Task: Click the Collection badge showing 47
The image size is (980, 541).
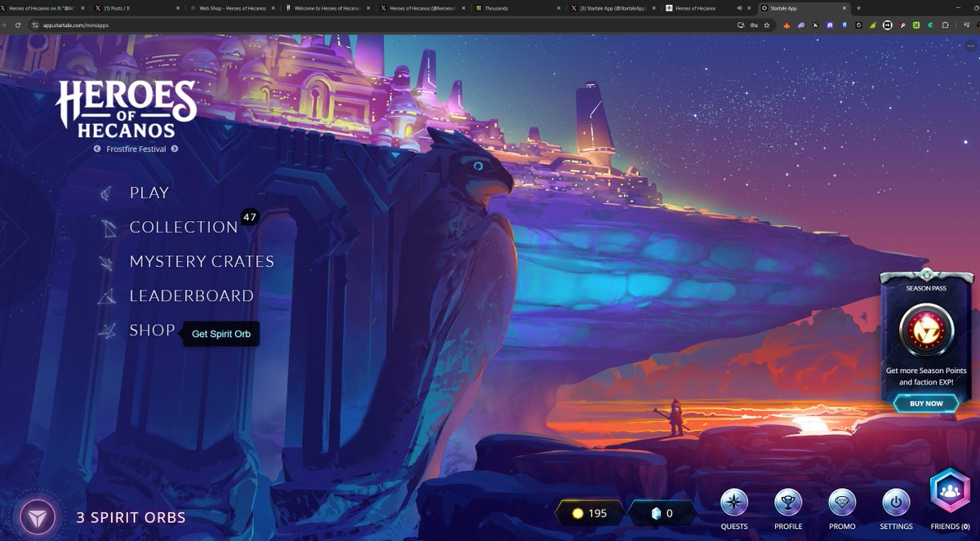Action: click(x=249, y=217)
